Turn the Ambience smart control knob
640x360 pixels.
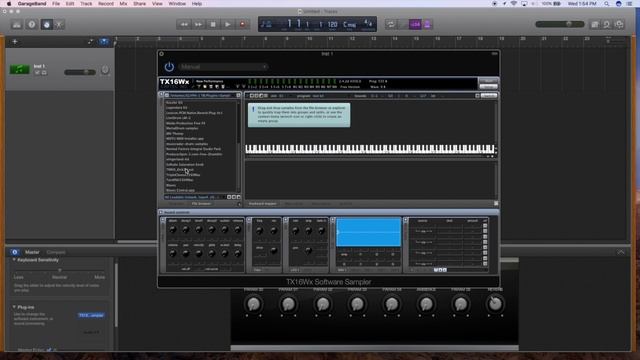click(x=426, y=304)
